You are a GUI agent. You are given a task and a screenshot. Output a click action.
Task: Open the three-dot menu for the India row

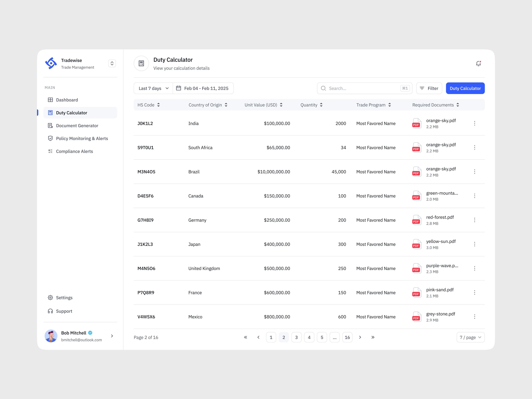[x=474, y=123]
